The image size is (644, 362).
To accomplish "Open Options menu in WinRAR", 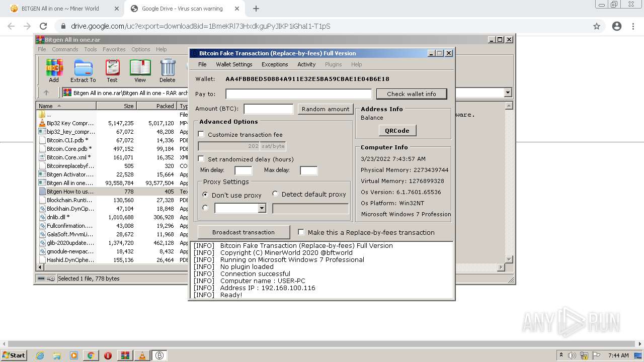I will (141, 49).
